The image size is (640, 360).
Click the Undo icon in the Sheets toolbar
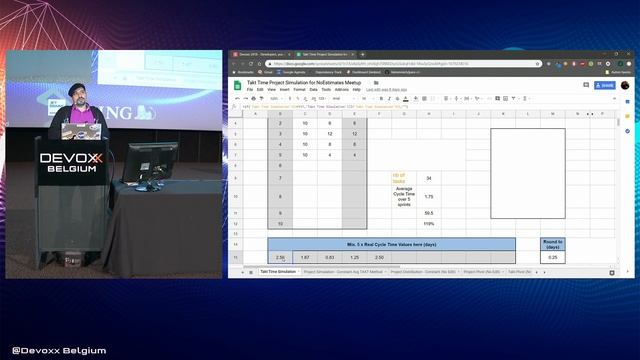[x=237, y=98]
